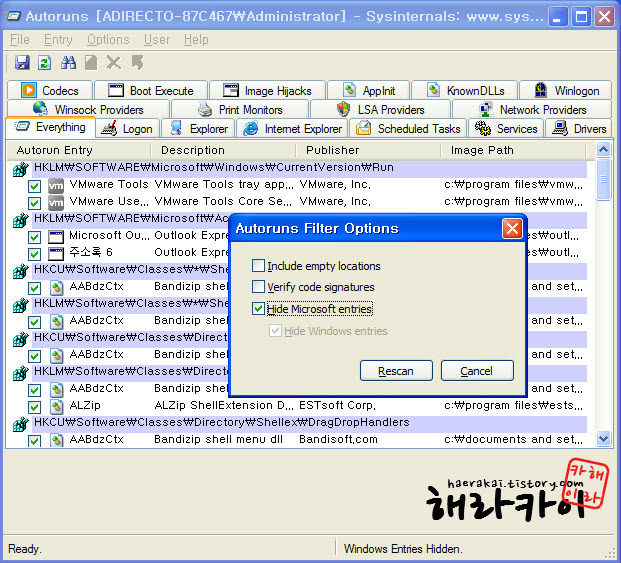Click the vertical scrollbar thumb
Viewport: 621px width, 563px height.
[x=604, y=179]
